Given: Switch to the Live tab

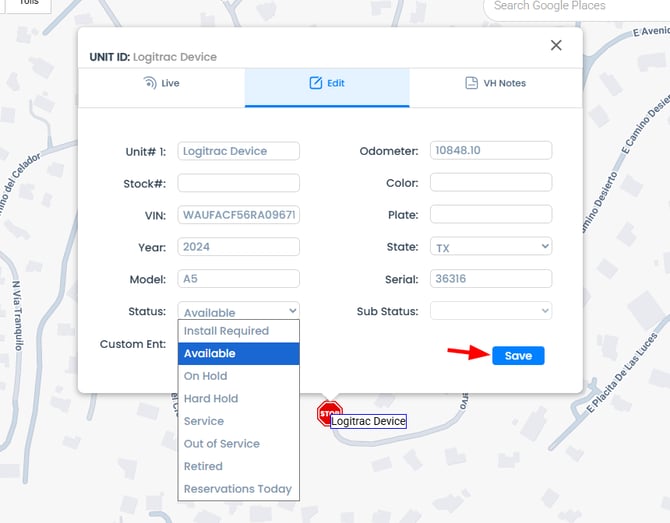Looking at the screenshot, I should [161, 83].
